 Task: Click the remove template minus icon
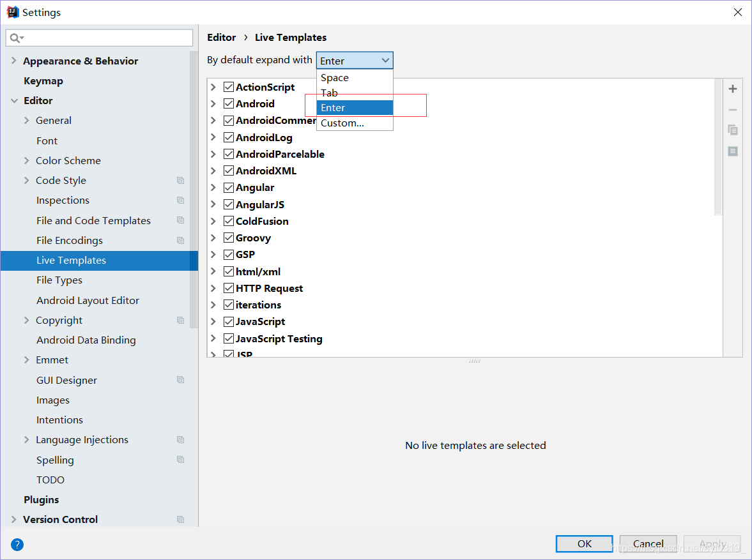732,110
